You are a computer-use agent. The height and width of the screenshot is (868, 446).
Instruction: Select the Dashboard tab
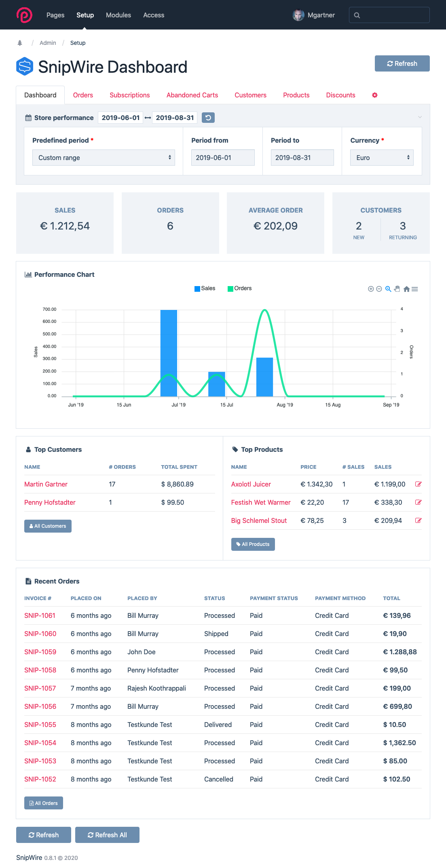[x=40, y=95]
